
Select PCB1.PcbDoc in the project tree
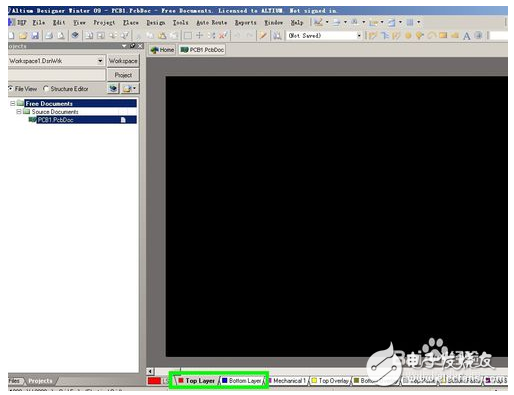(83, 120)
